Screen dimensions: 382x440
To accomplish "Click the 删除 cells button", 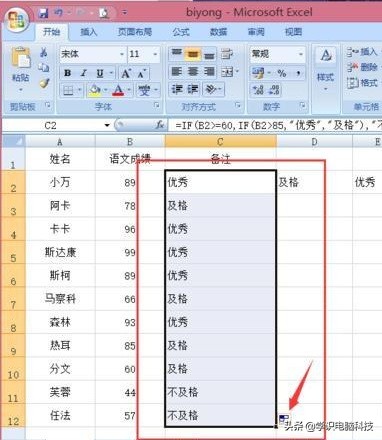I will pos(362,67).
